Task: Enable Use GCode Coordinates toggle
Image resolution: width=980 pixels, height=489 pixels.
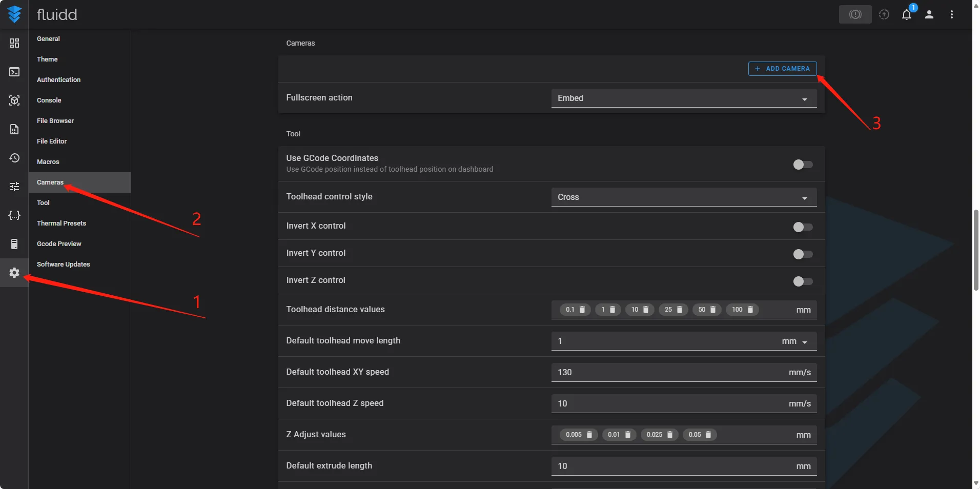Action: click(x=803, y=165)
